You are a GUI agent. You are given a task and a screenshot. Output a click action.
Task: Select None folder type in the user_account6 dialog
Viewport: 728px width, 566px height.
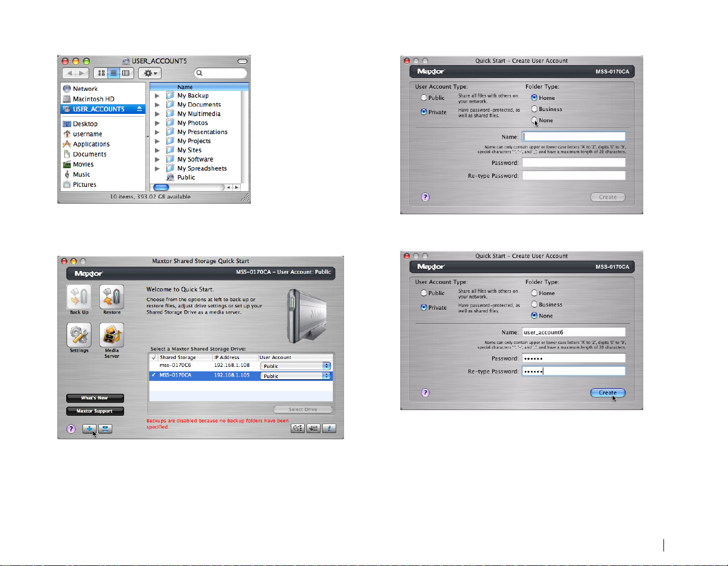(x=534, y=315)
